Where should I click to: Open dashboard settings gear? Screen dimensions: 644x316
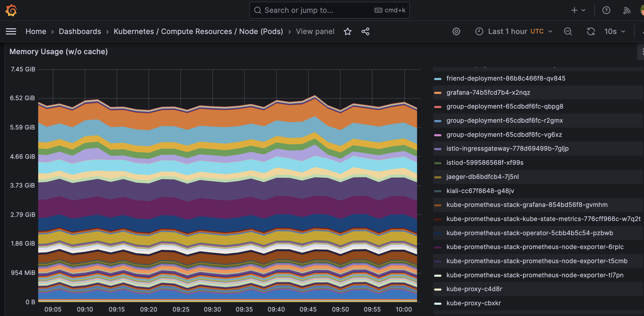point(456,32)
